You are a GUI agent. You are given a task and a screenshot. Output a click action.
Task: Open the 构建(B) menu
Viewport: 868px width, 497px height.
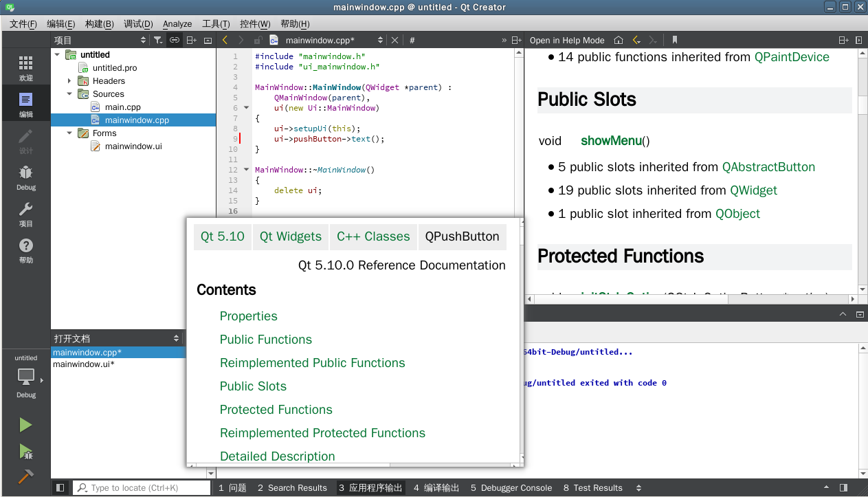point(99,24)
